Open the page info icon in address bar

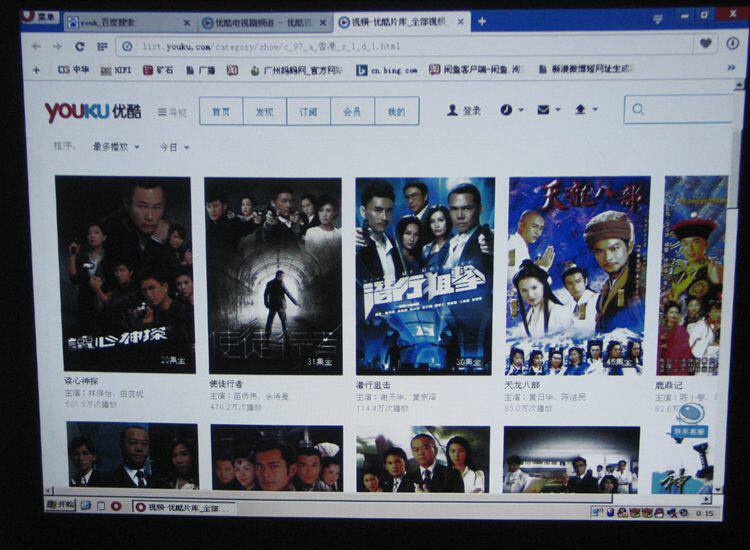point(127,46)
